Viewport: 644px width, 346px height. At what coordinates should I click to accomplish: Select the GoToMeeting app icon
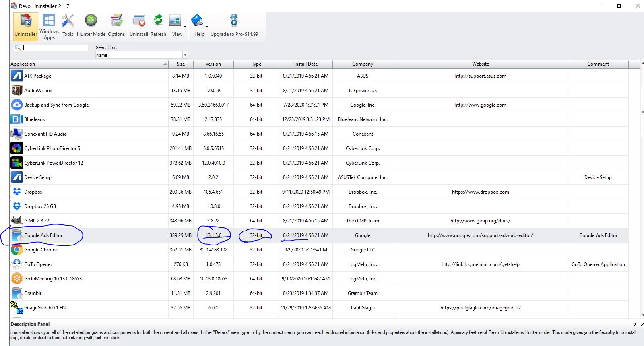click(17, 278)
